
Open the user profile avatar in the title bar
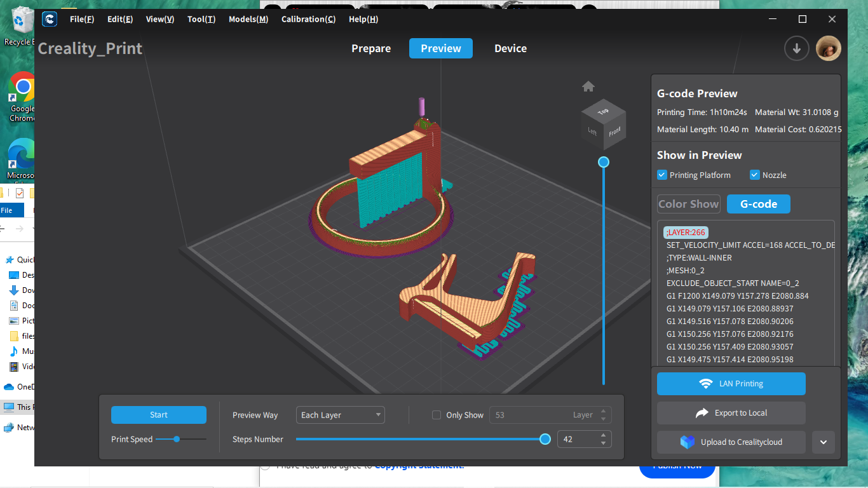coord(829,48)
